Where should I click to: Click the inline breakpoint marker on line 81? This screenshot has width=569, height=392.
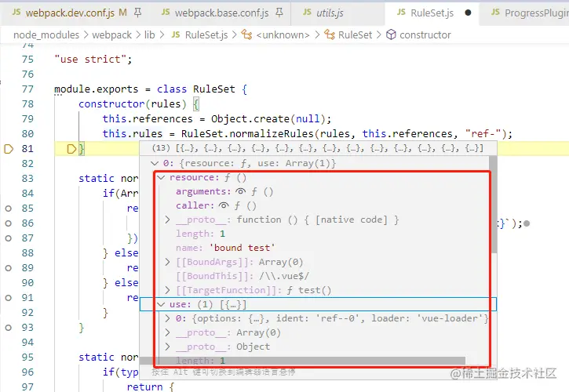pos(72,149)
